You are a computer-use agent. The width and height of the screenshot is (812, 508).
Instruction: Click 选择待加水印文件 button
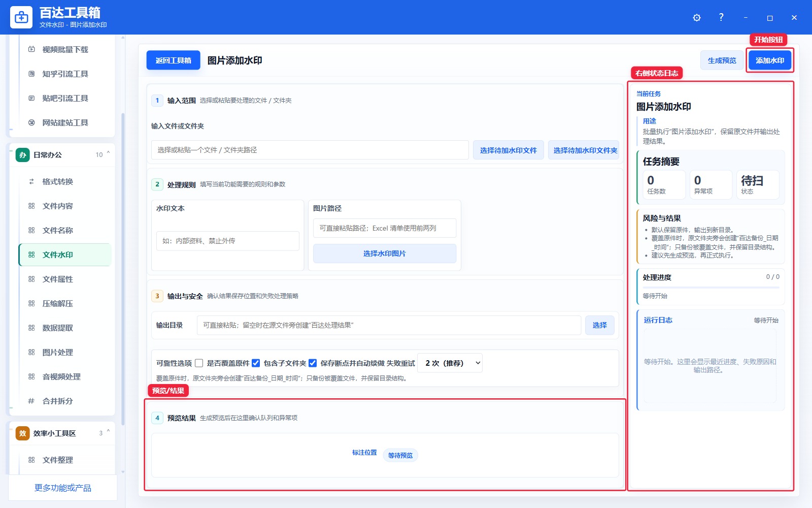click(x=509, y=150)
